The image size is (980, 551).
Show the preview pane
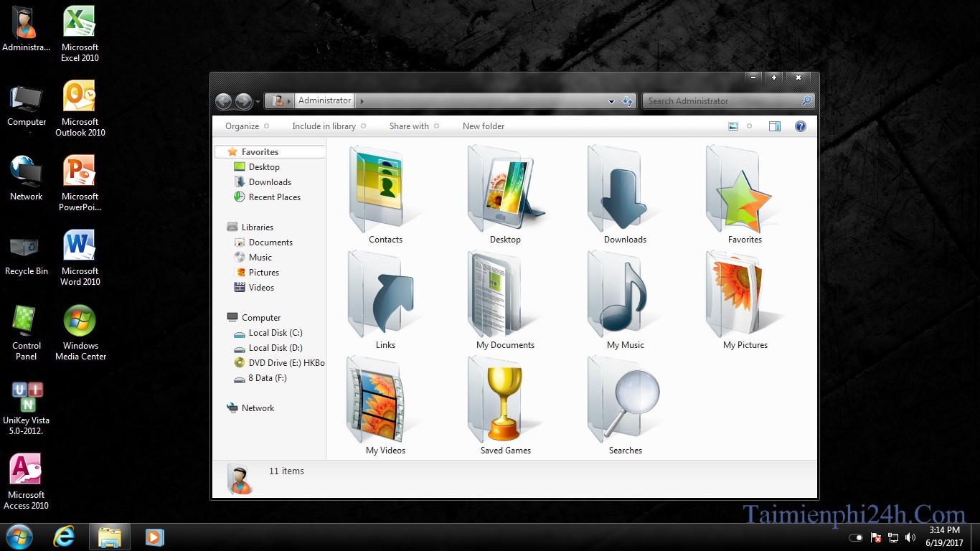coord(775,126)
